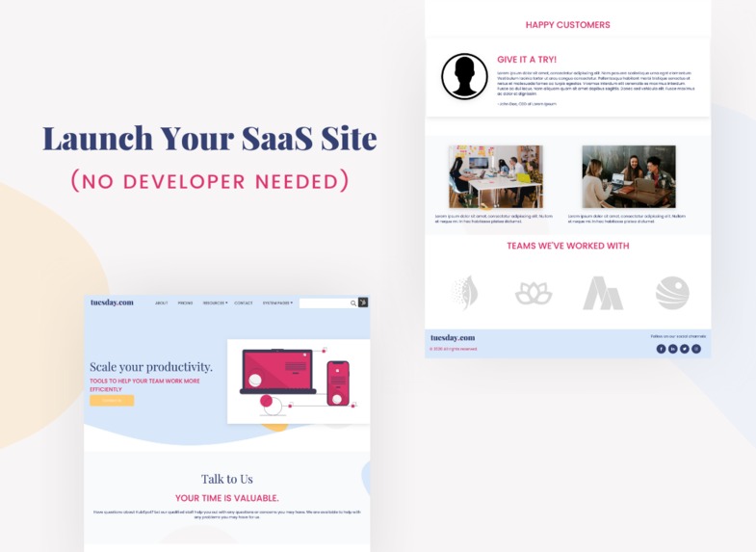Select the striped globe partner logo
Image resolution: width=756 pixels, height=552 pixels.
672,293
